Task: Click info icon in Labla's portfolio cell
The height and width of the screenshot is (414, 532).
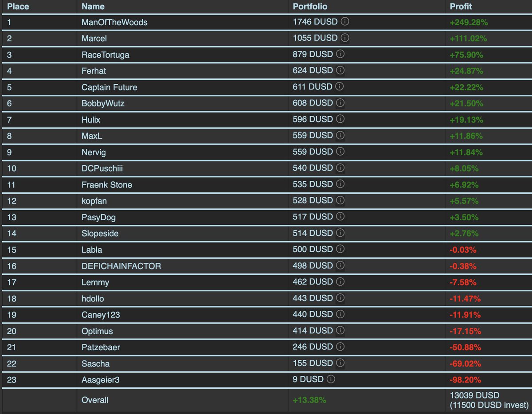Action: click(x=340, y=249)
